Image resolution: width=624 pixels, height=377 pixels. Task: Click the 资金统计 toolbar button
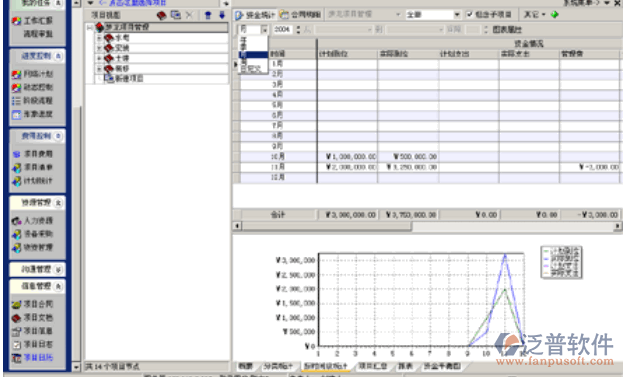(x=255, y=15)
